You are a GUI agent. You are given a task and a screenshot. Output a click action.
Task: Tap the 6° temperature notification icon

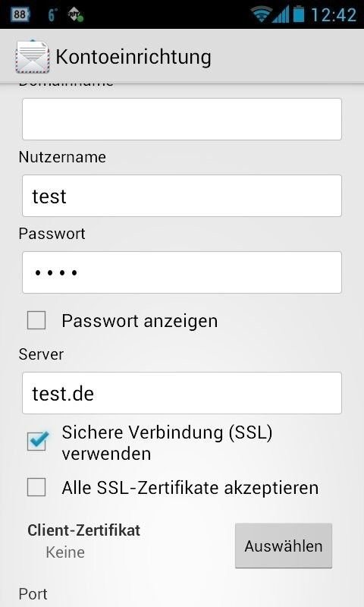click(x=52, y=15)
